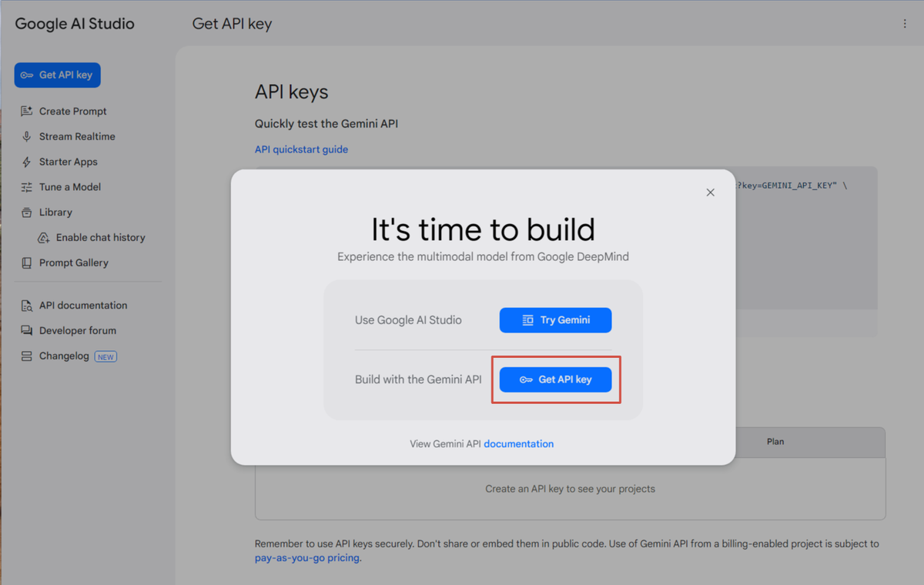The image size is (924, 585).
Task: Click the GEMINI_API_KEY code snippet text
Action: (792, 186)
